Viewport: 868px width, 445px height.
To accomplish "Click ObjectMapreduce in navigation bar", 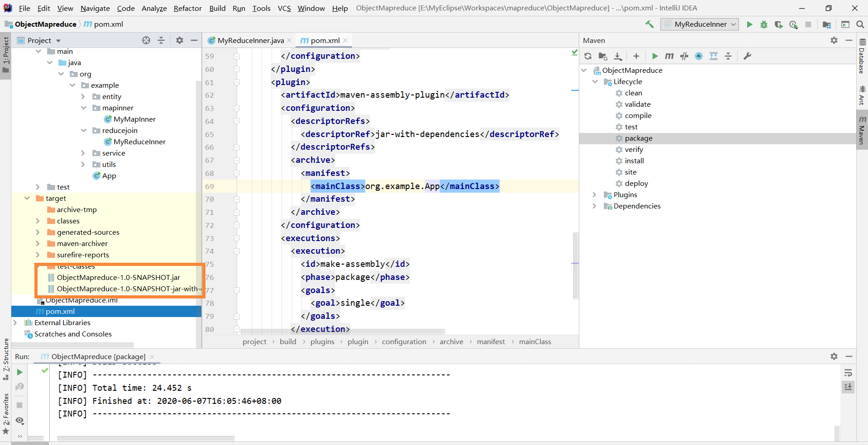I will pyautogui.click(x=45, y=24).
